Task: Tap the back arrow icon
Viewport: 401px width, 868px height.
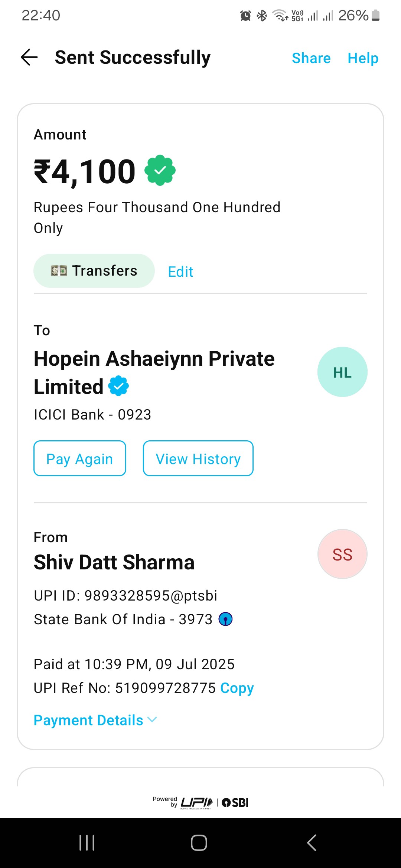Action: (x=29, y=57)
